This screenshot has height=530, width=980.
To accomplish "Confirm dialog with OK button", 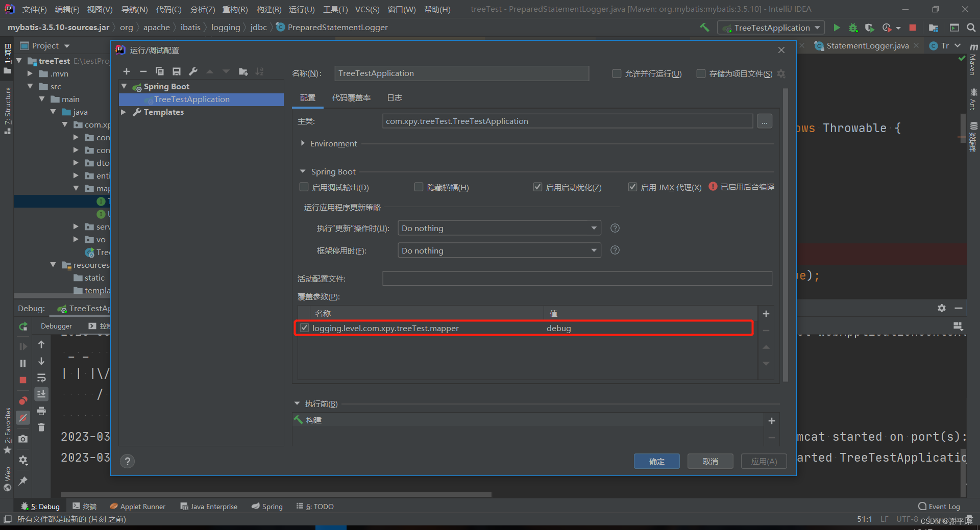I will (x=656, y=461).
